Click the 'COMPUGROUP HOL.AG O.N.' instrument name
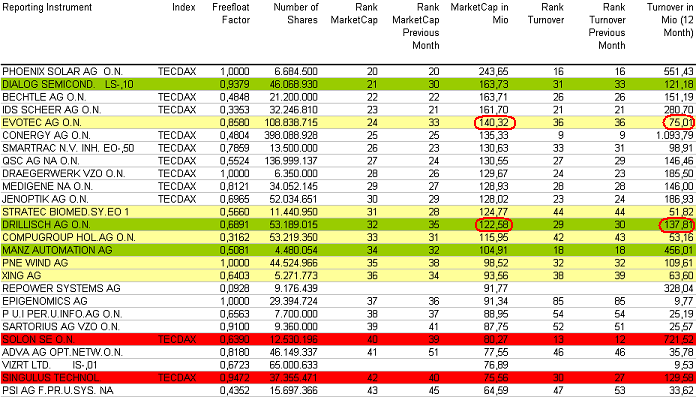This screenshot has width=696, height=397. click(69, 238)
